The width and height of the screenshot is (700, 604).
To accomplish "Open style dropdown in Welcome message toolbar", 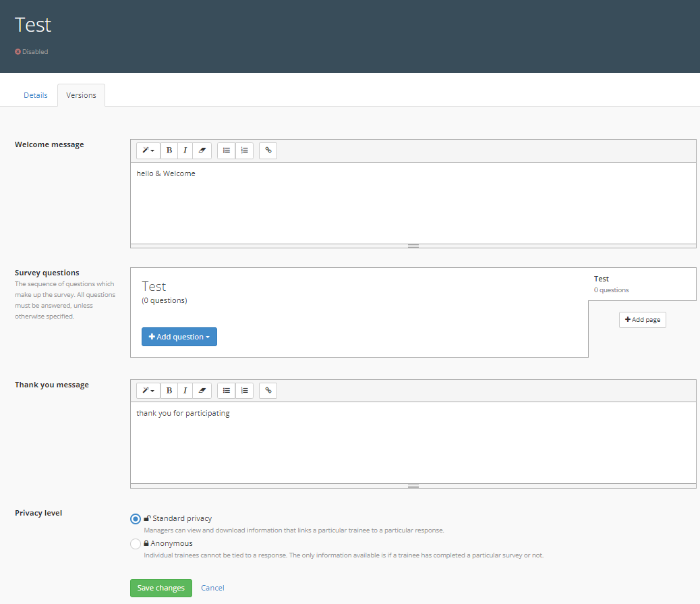I will (148, 150).
